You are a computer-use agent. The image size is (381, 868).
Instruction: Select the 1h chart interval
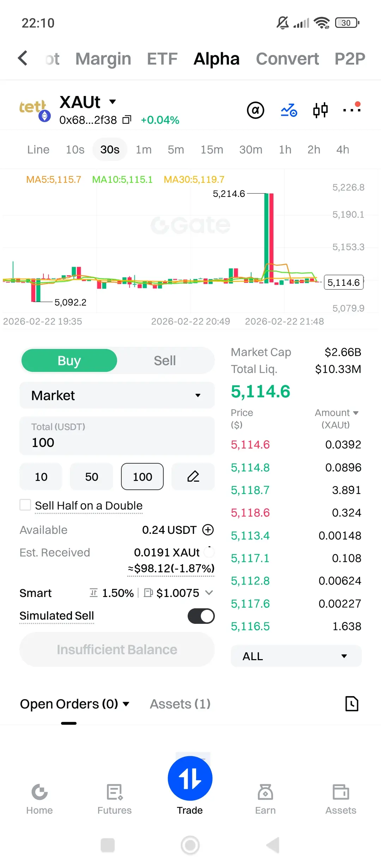(x=285, y=150)
